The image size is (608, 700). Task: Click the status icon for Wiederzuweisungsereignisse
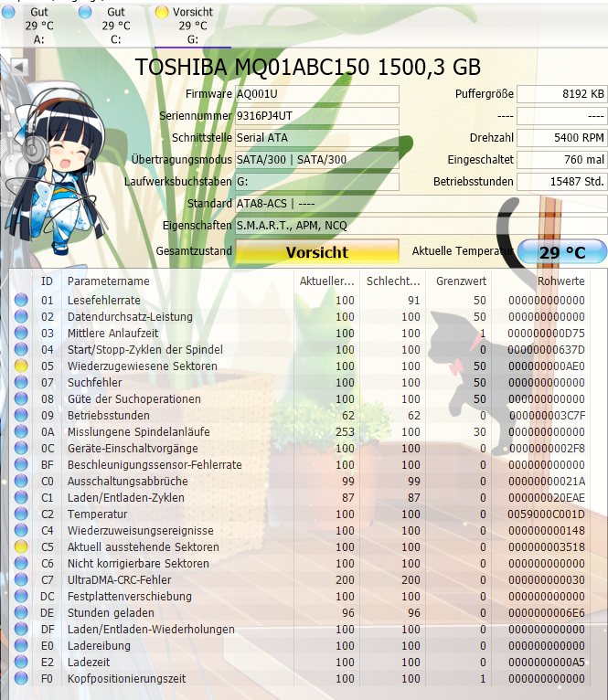[x=21, y=530]
